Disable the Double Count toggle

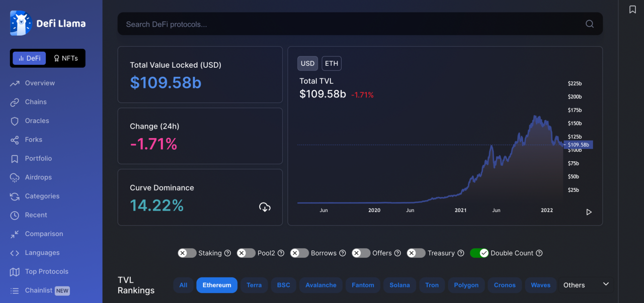479,253
